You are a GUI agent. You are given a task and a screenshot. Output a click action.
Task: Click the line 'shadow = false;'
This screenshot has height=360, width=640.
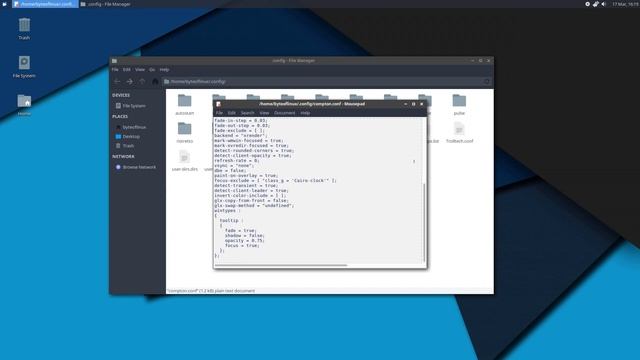244,236
